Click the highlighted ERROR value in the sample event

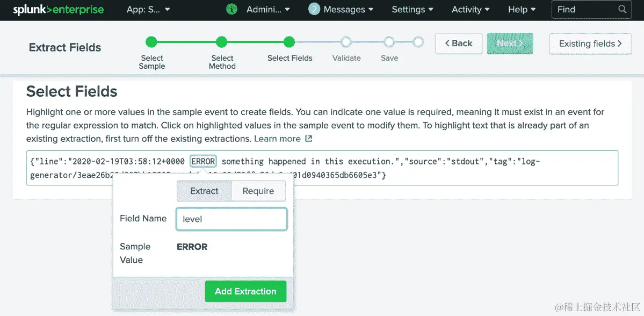point(202,161)
